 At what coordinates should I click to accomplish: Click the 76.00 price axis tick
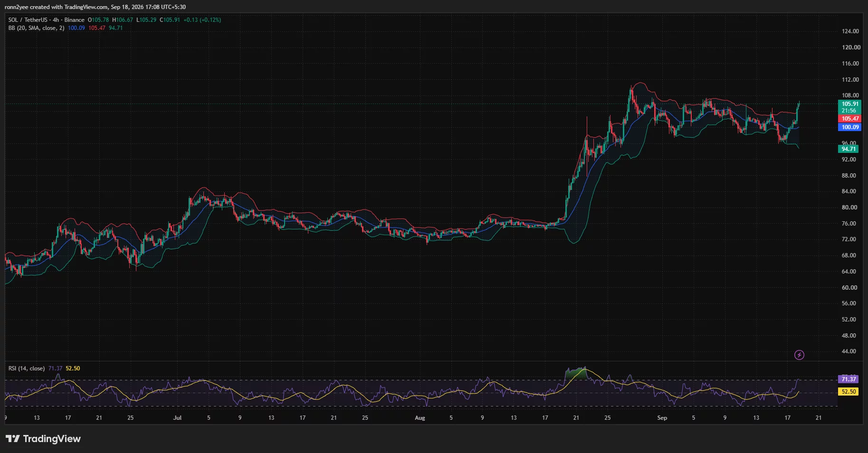click(849, 224)
